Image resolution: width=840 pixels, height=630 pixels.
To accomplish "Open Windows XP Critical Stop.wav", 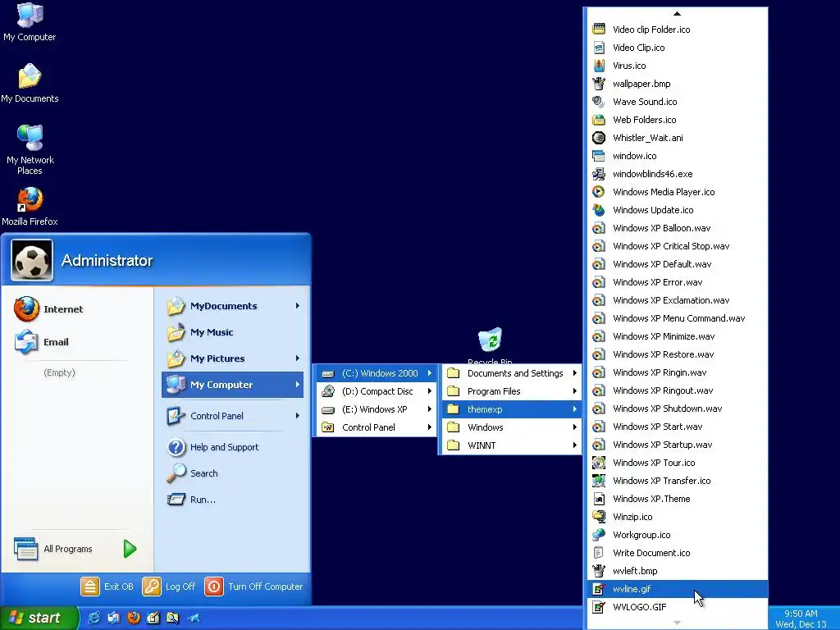I will pyautogui.click(x=677, y=246).
